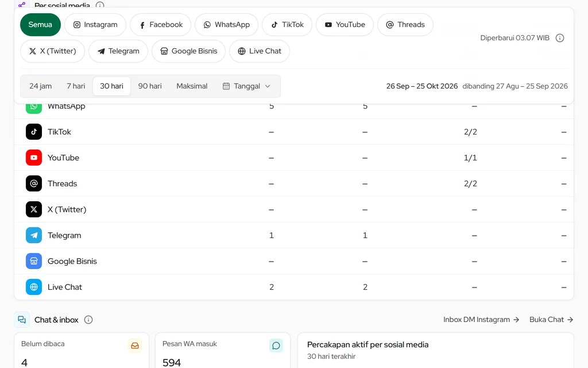Filter by YouTube chip
This screenshot has width=588, height=368.
[345, 25]
